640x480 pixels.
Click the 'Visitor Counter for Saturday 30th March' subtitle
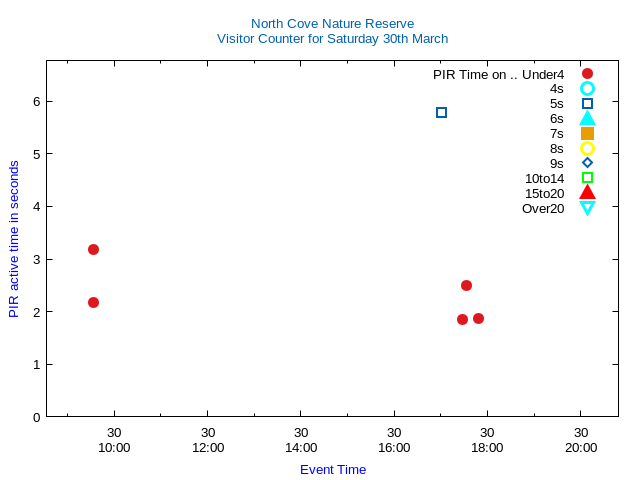[x=332, y=38]
